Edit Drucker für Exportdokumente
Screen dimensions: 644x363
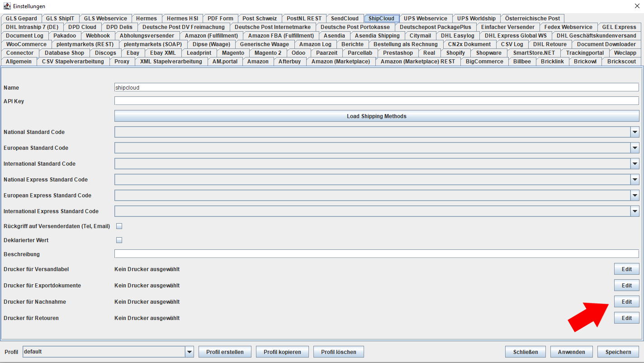[626, 286]
